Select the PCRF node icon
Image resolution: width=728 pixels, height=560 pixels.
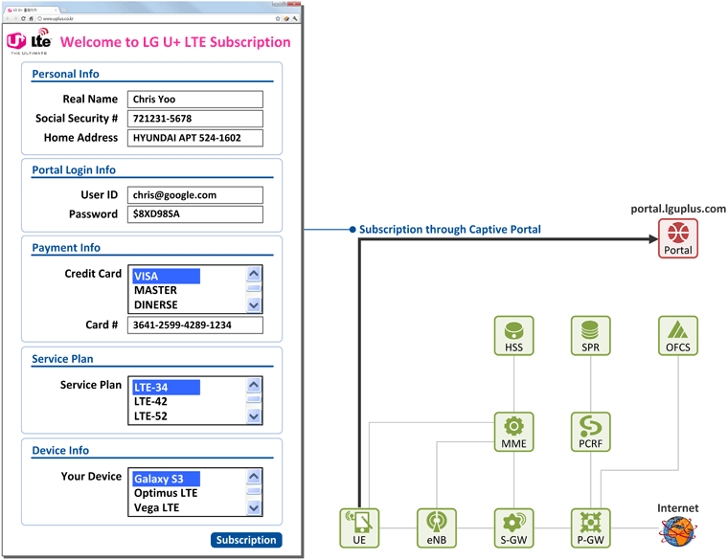click(x=591, y=432)
